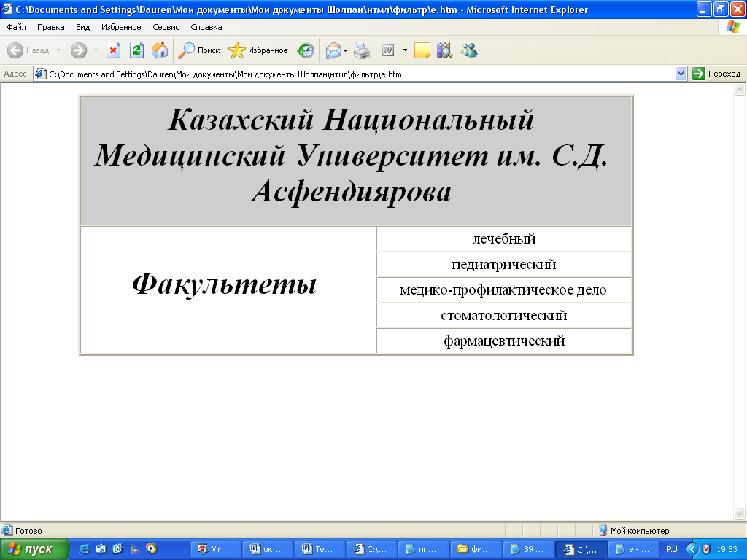
Task: Launch Outlook Express quick launch icon
Action: 101,549
